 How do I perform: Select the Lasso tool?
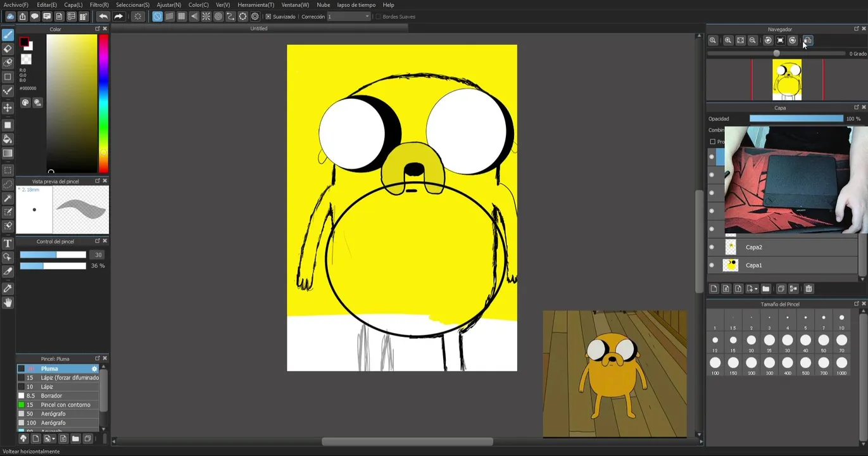point(8,184)
